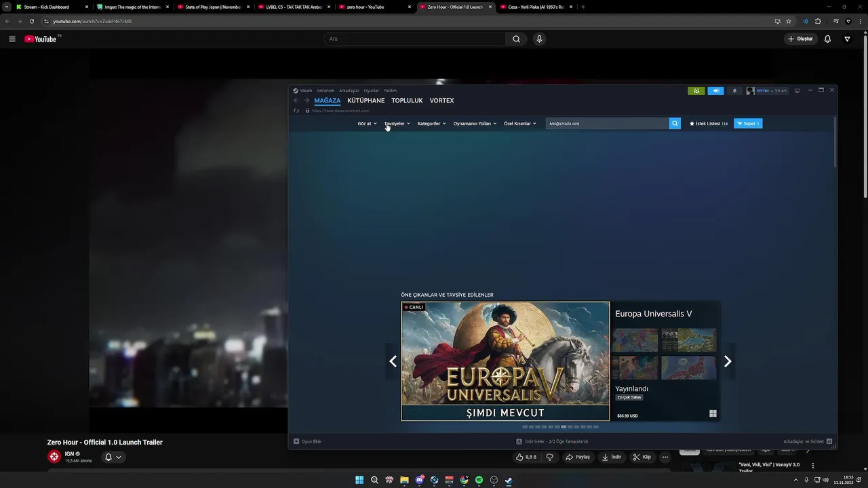Image resolution: width=868 pixels, height=488 pixels.
Task: Open the Görünüm menu in Steam
Action: 325,91
